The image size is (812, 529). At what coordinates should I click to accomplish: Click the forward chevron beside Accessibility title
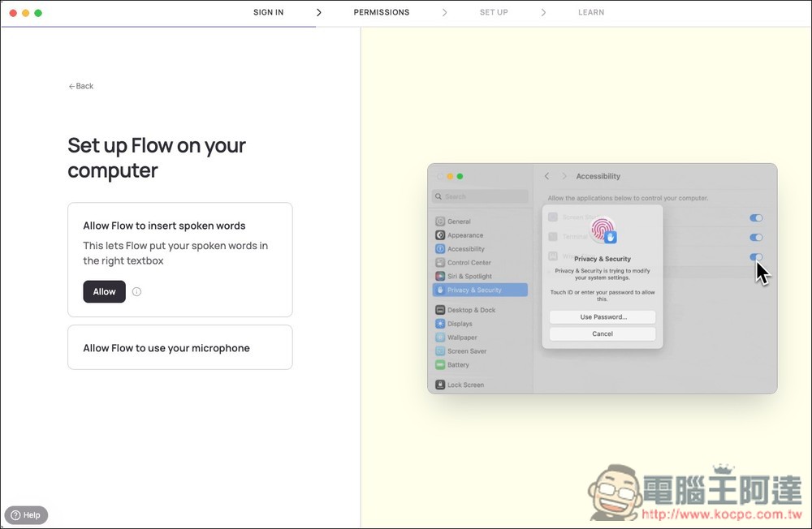pos(563,176)
